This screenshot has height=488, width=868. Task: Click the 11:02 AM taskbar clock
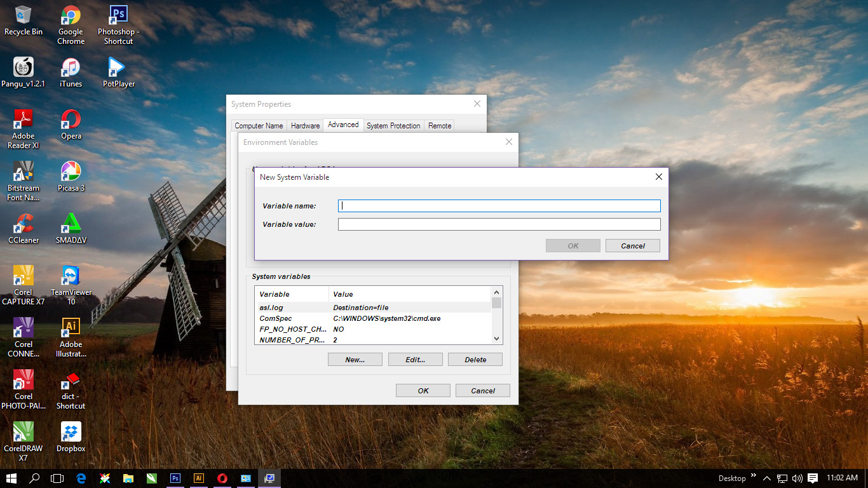(x=843, y=478)
